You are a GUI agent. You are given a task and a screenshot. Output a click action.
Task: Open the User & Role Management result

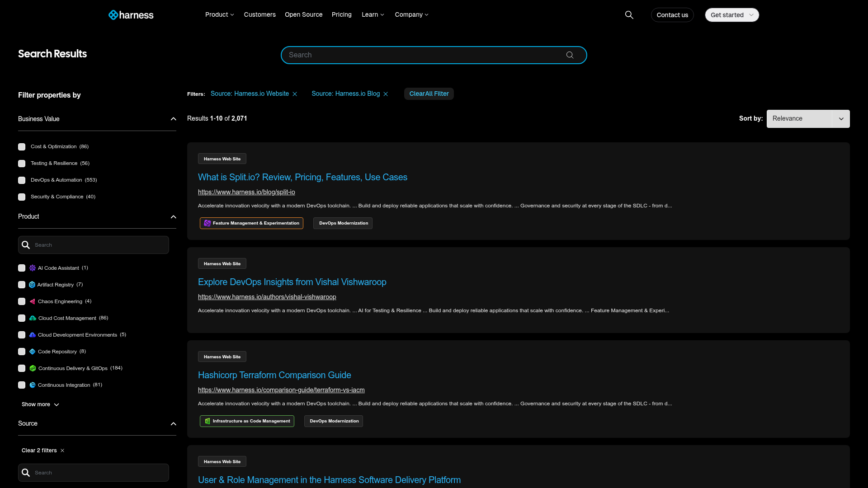[x=329, y=480]
